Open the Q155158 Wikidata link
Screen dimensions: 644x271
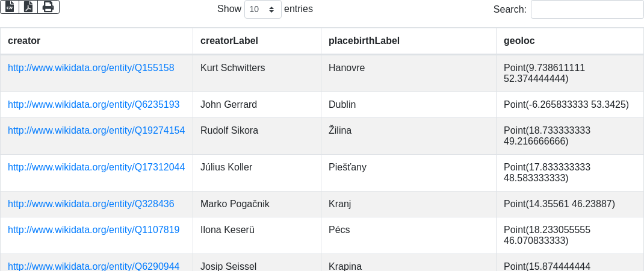point(91,68)
